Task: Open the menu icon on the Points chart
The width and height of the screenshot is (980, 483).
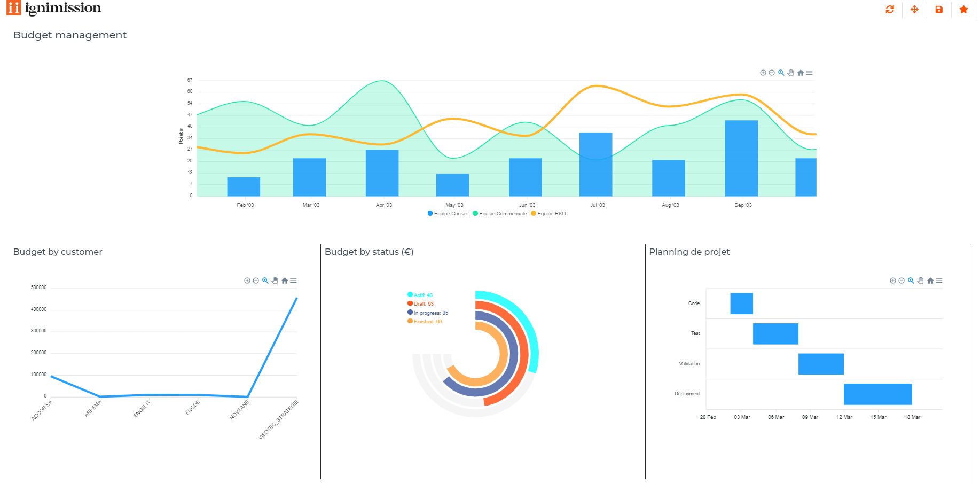Action: click(810, 73)
